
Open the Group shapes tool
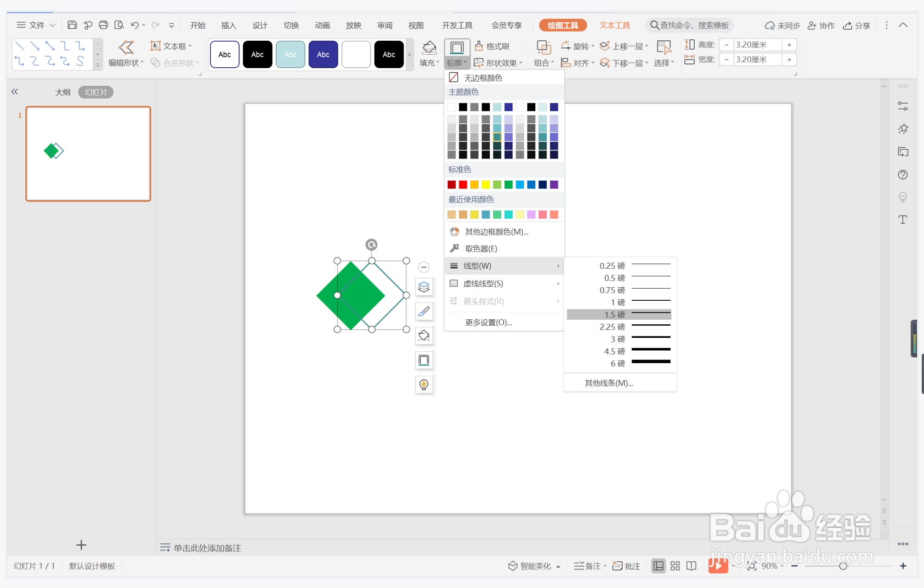[x=544, y=54]
